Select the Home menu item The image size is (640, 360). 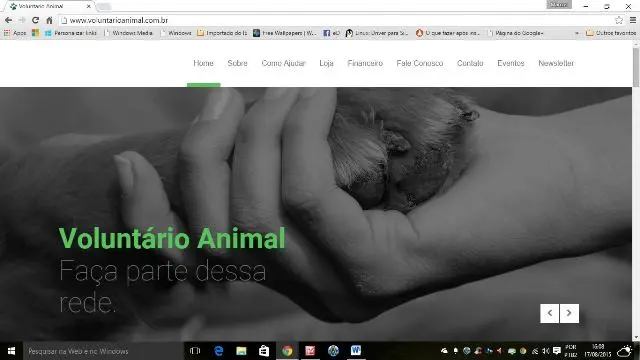click(203, 63)
